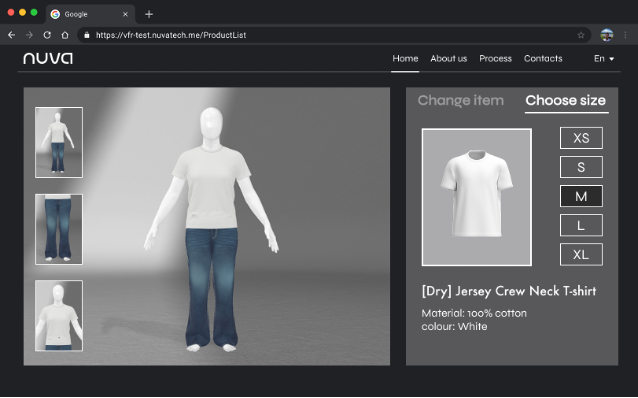Switch to the Change item tab
Viewport: 638px width, 398px height.
461,101
